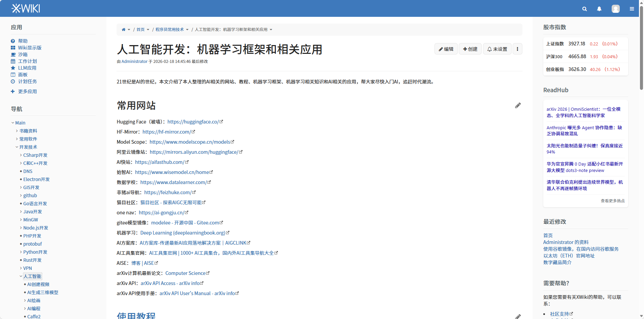The width and height of the screenshot is (644, 319).
Task: Open the 程序员常用技术 breadcrumb link
Action: pos(170,30)
